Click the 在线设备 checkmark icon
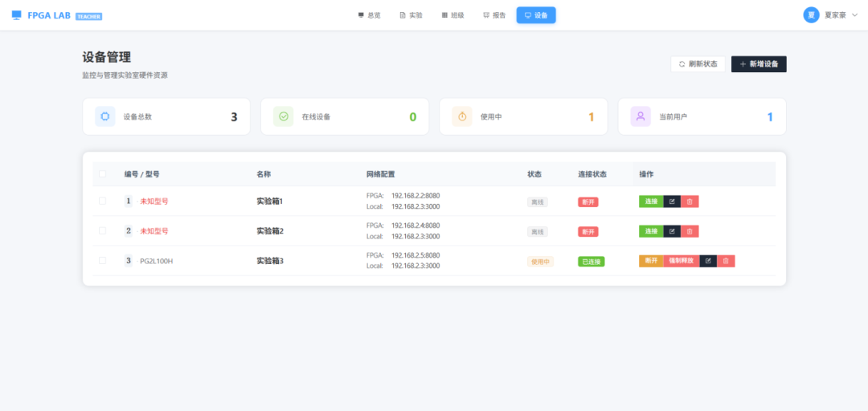The image size is (868, 411). (x=283, y=116)
